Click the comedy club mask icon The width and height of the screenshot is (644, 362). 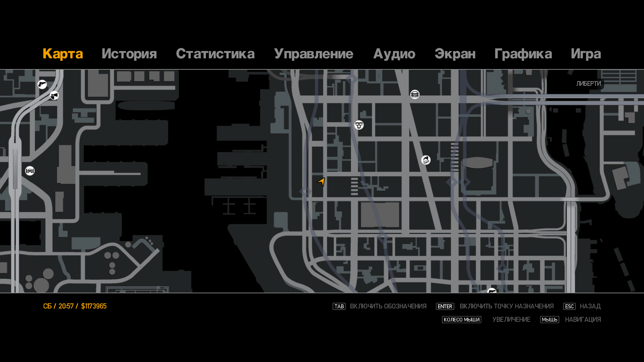pos(359,125)
